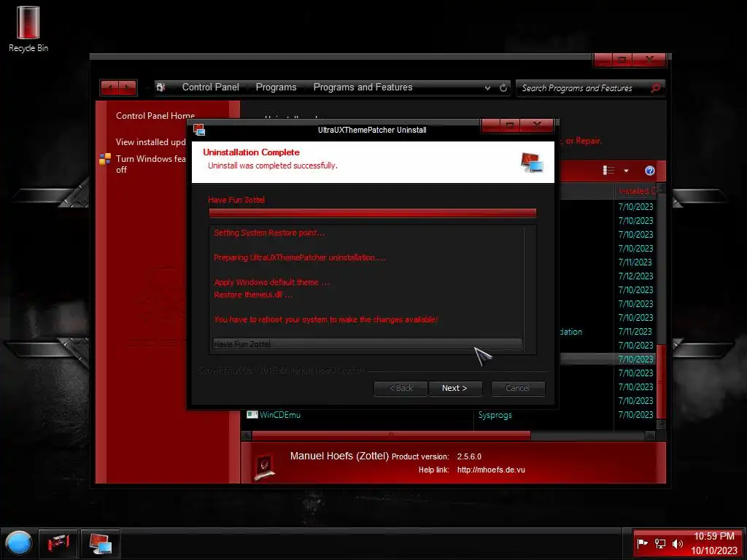The image size is (747, 560).
Task: Show the calendar from the 10:59 PM clock
Action: tap(714, 543)
